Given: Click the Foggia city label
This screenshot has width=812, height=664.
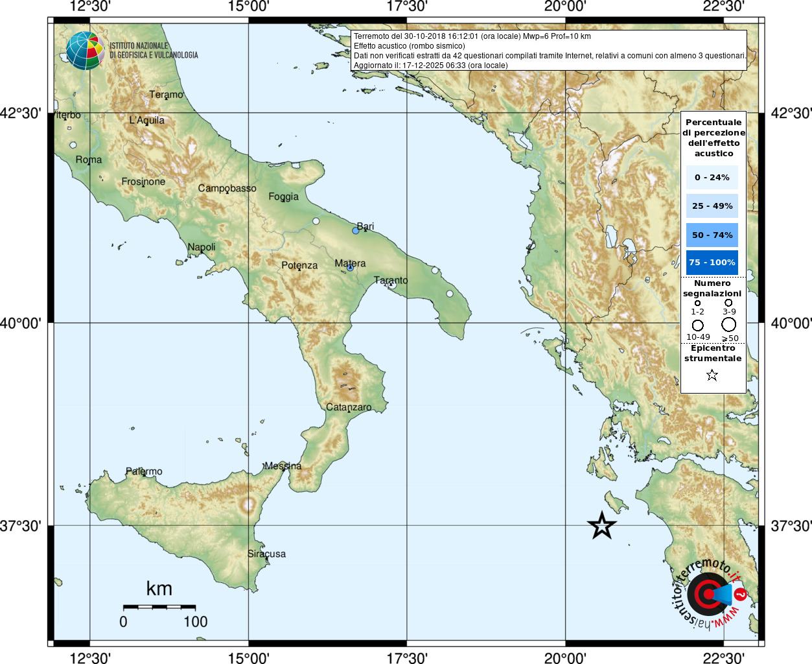Looking at the screenshot, I should pyautogui.click(x=283, y=196).
